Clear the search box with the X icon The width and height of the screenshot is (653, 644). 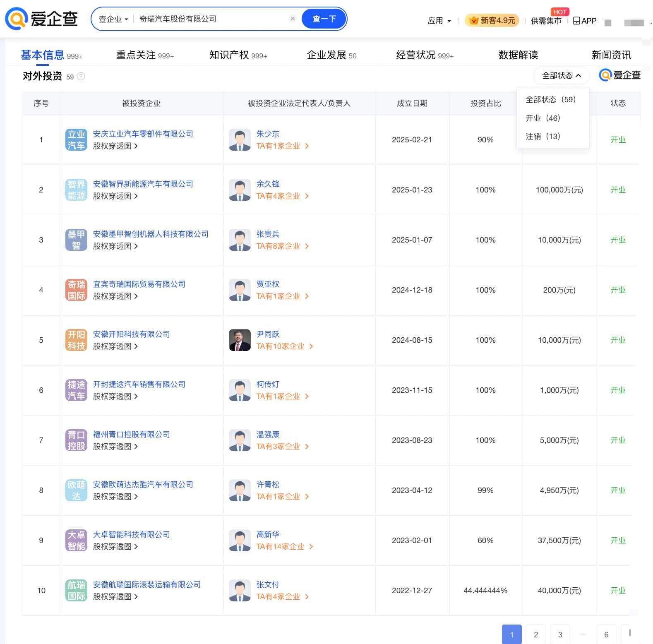pos(293,19)
